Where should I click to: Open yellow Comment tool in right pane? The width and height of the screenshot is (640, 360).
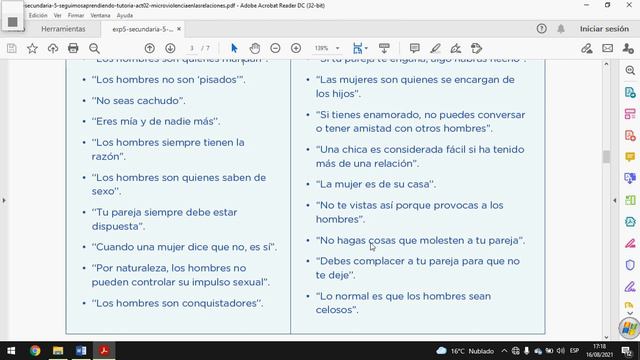tap(630, 157)
